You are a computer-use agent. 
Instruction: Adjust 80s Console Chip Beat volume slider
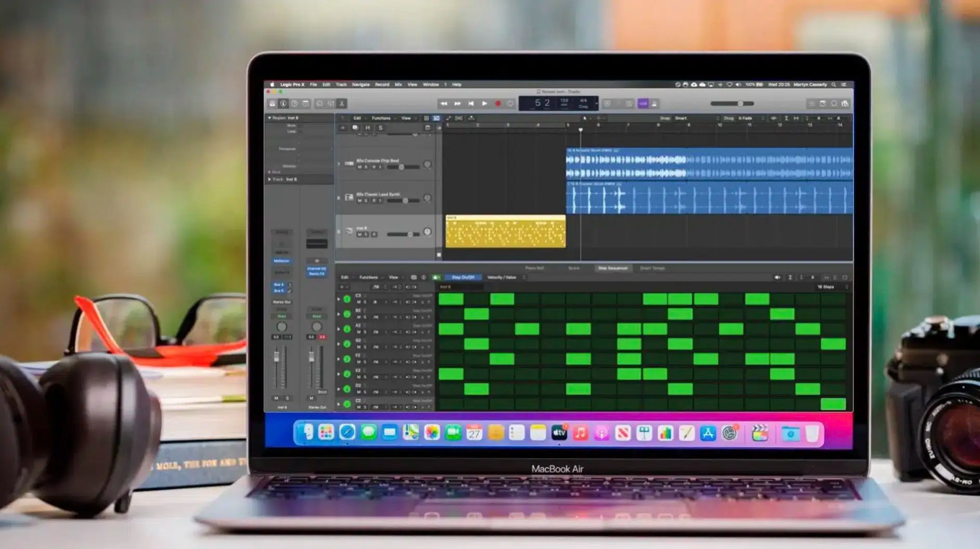(x=403, y=167)
